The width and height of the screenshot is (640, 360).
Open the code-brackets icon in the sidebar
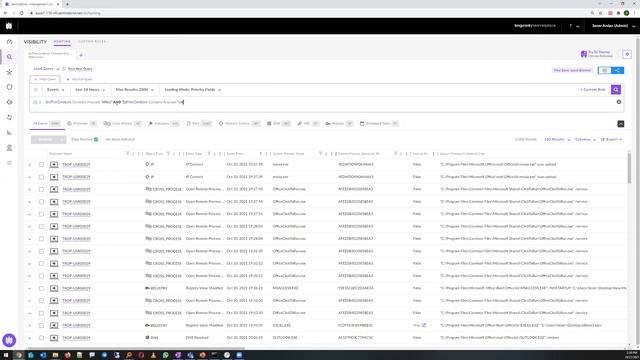pyautogui.click(x=9, y=102)
